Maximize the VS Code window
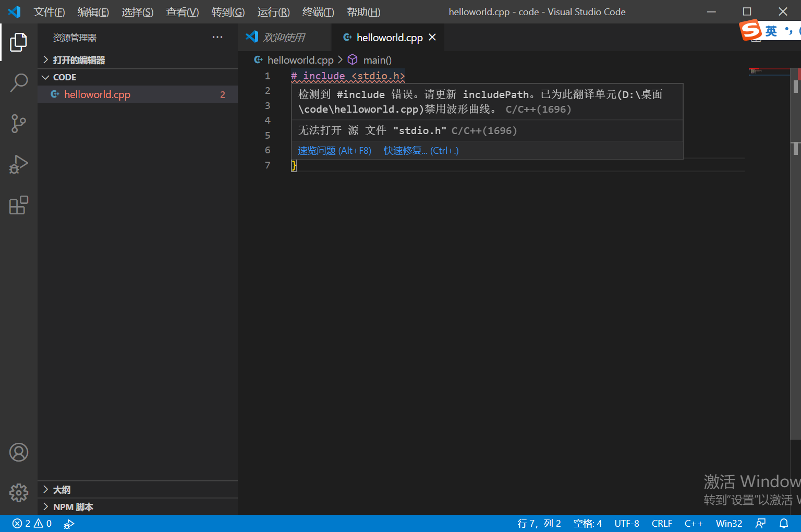Viewport: 801px width, 532px height. pos(747,11)
